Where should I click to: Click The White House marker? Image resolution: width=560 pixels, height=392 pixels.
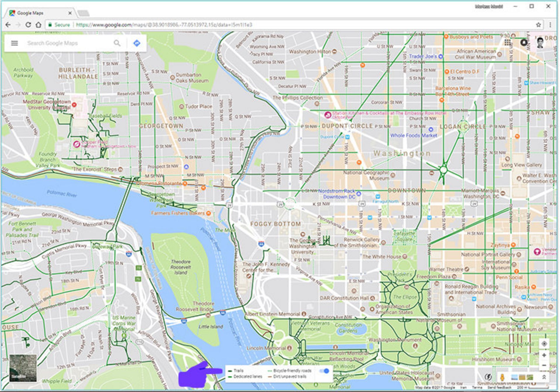pos(405,257)
